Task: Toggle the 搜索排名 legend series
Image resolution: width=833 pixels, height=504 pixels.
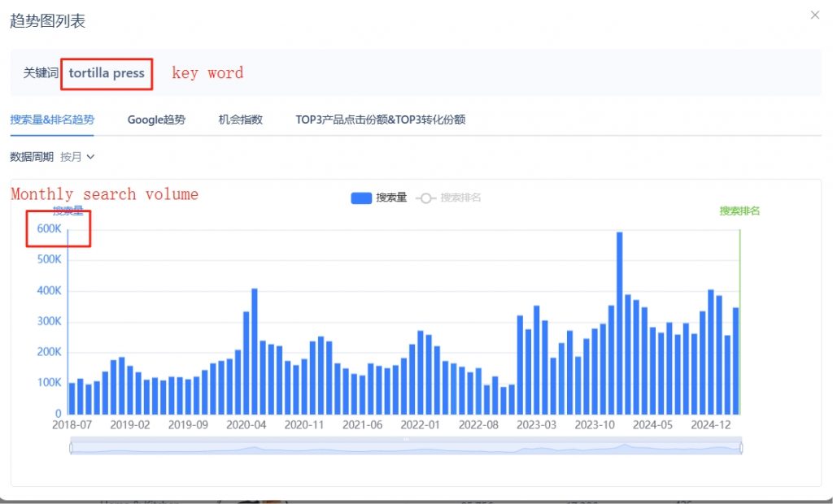Action: (448, 198)
